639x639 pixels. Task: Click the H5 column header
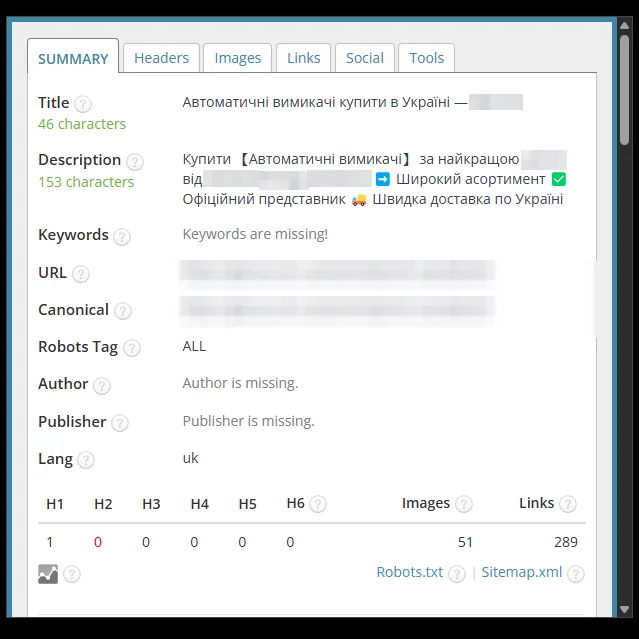click(247, 504)
